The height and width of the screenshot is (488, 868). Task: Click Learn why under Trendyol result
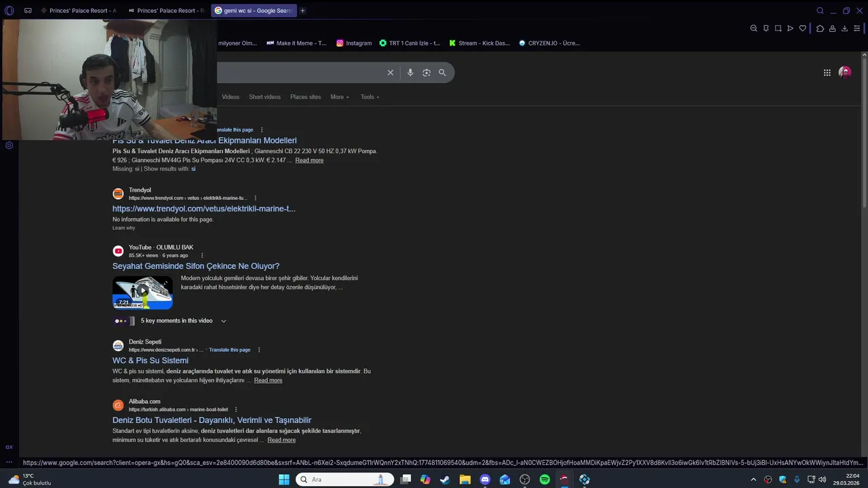[x=123, y=228]
